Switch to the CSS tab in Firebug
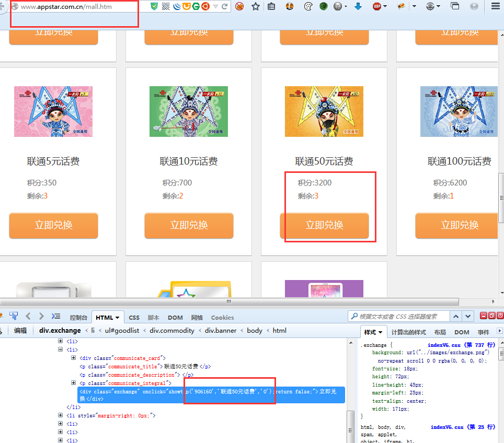 click(134, 318)
